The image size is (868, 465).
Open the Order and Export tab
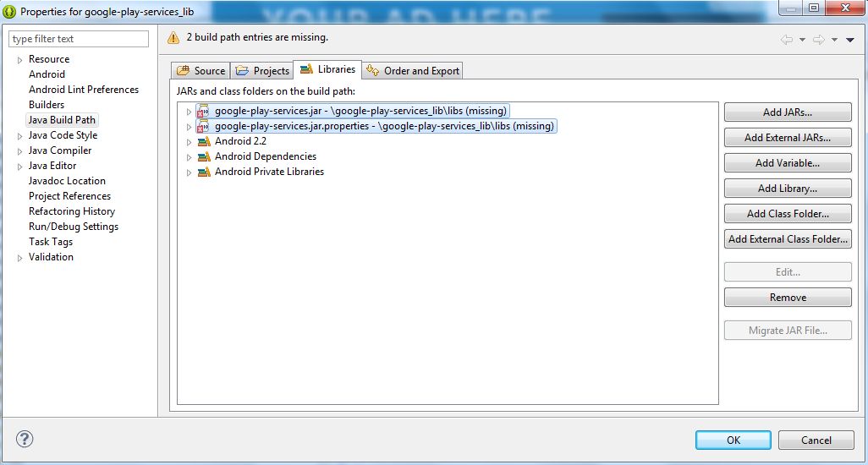tap(413, 71)
